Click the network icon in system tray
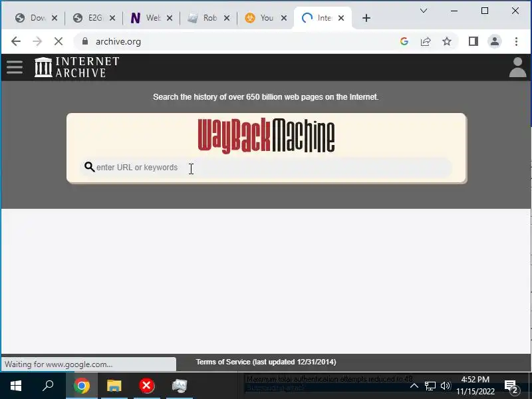Image resolution: width=532 pixels, height=399 pixels. (x=430, y=386)
